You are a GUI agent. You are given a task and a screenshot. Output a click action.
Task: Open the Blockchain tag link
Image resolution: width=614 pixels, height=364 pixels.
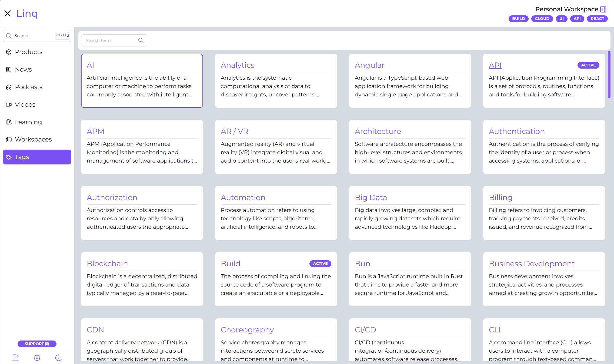click(107, 264)
